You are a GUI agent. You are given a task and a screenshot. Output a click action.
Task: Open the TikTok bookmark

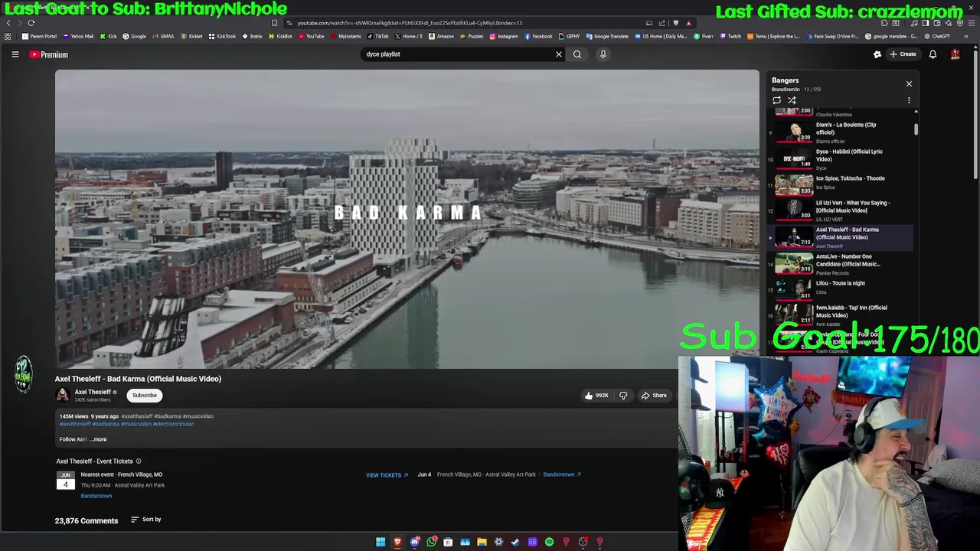pos(377,36)
